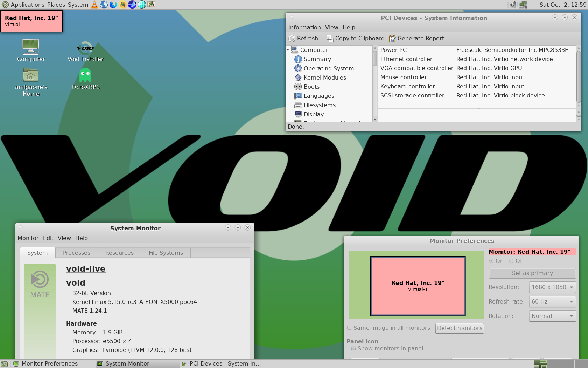Open the Operating System tree entry
588x368 pixels.
[329, 69]
